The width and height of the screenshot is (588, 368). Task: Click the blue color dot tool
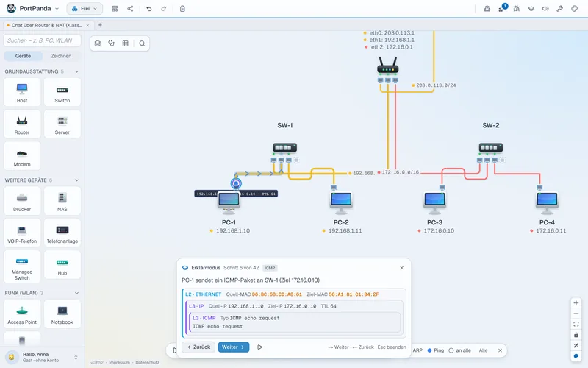tap(576, 356)
